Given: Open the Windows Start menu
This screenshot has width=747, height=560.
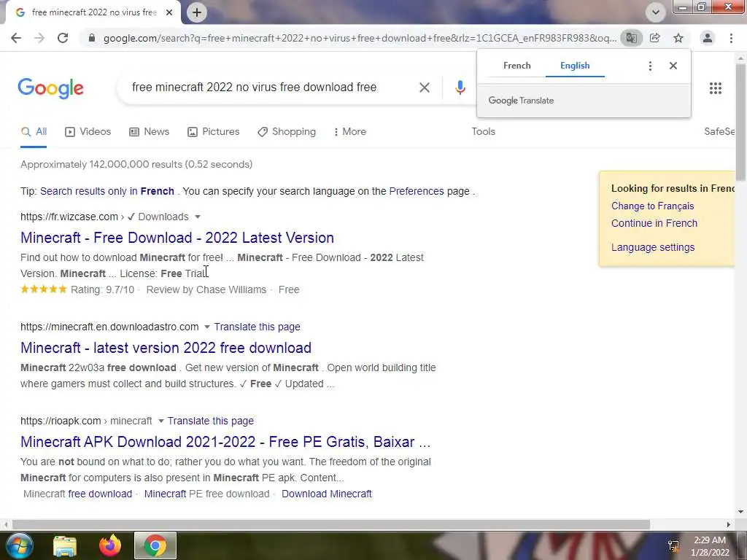Looking at the screenshot, I should (x=20, y=545).
